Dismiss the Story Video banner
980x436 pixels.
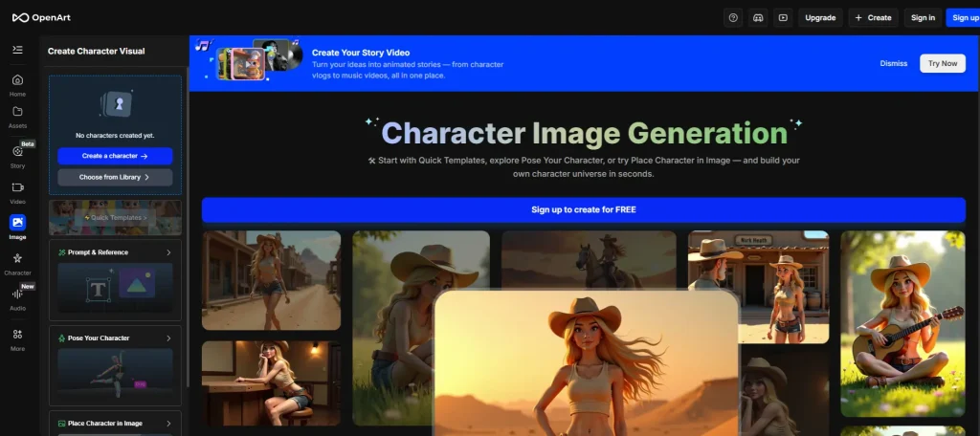tap(893, 63)
